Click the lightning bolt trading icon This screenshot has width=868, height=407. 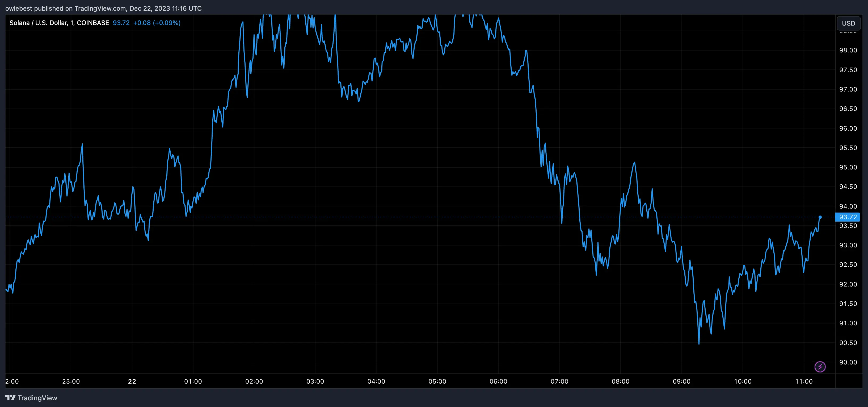(x=820, y=367)
